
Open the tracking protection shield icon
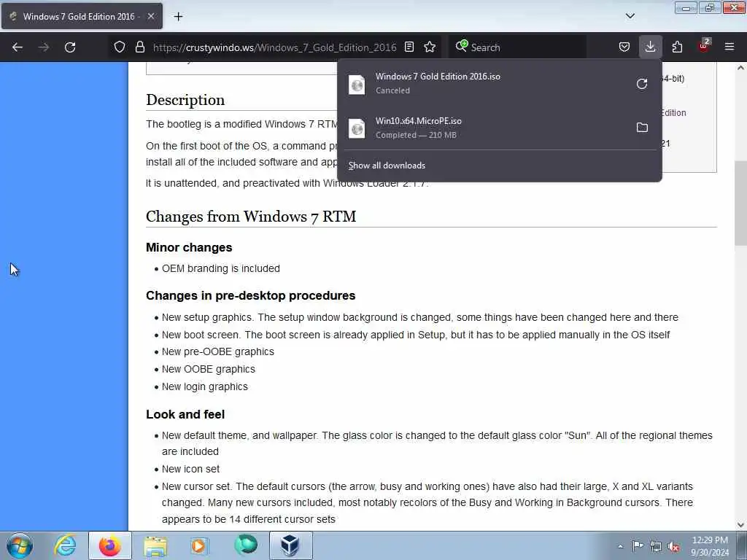pos(120,47)
